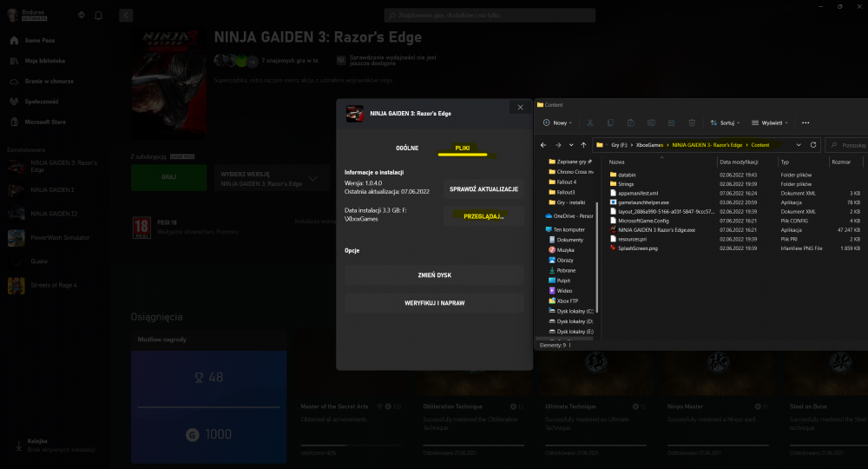
Task: Open the Sortuj sorting dropdown
Action: (725, 123)
